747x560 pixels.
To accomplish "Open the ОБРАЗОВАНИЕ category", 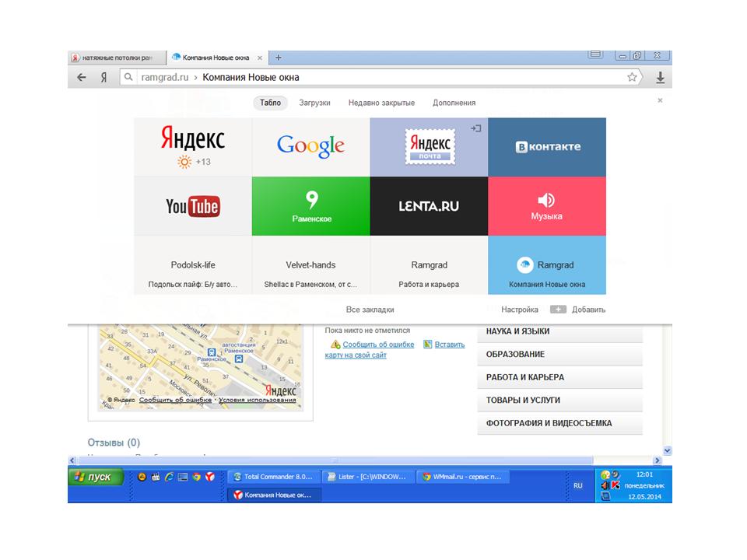I will click(559, 355).
